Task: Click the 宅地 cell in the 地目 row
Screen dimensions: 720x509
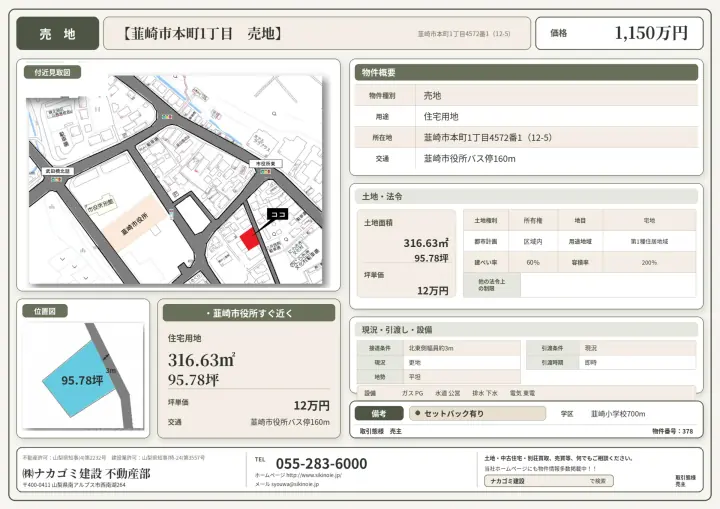Action: [649, 221]
